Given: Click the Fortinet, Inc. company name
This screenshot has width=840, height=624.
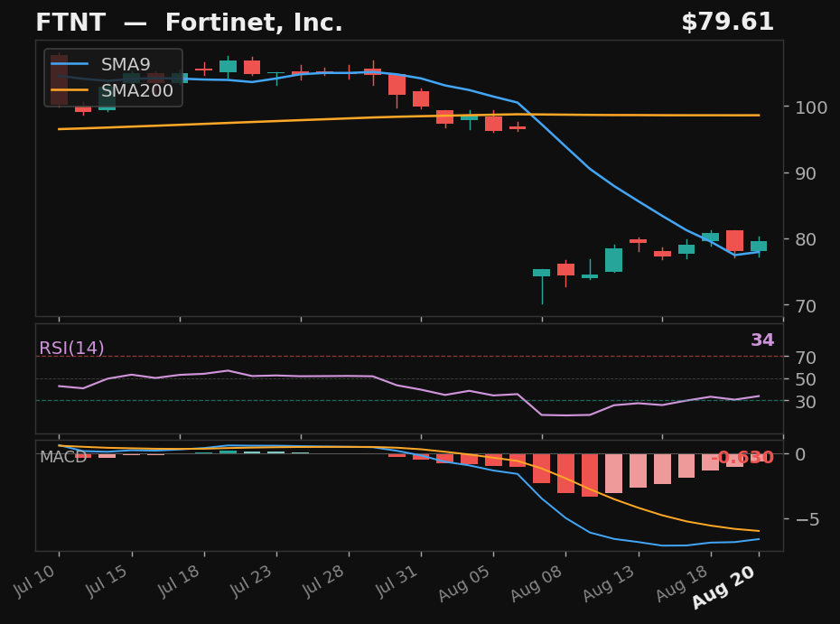Looking at the screenshot, I should [254, 23].
